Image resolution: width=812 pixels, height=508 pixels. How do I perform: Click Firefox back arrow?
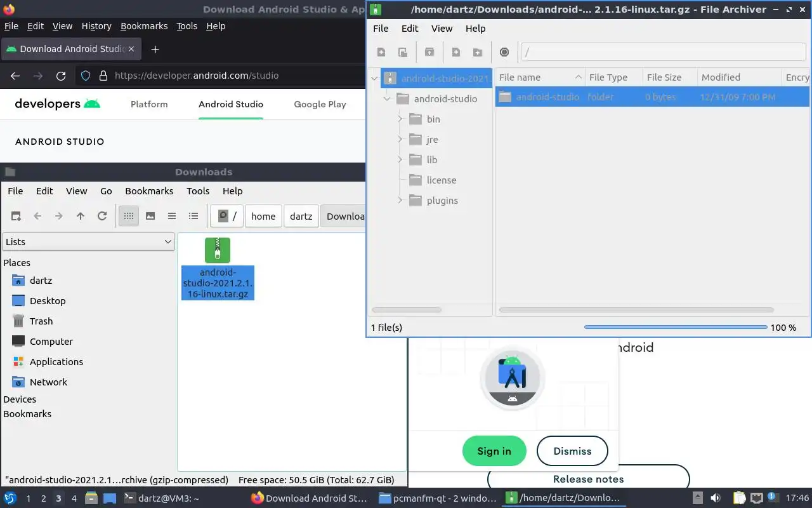click(x=15, y=76)
